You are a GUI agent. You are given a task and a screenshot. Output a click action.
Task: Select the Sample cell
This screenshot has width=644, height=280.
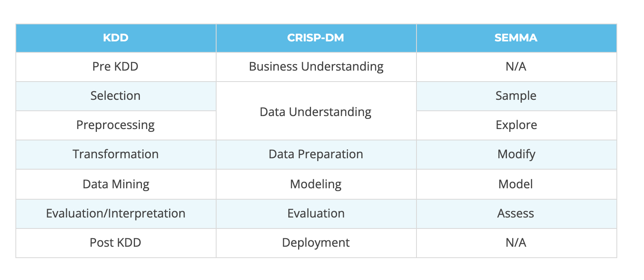pos(516,96)
